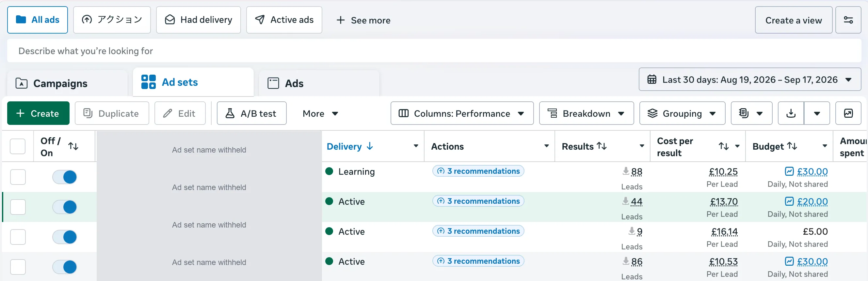Go to the Ads tab

tap(319, 83)
